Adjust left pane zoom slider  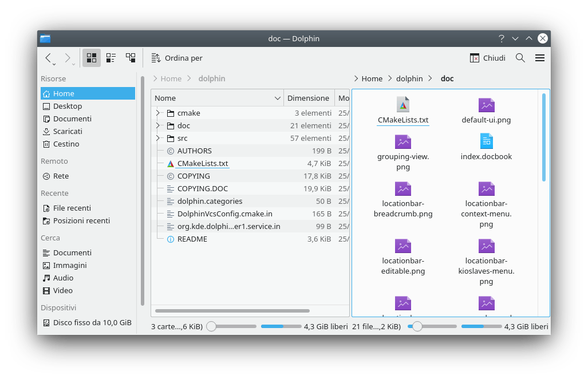pos(212,326)
